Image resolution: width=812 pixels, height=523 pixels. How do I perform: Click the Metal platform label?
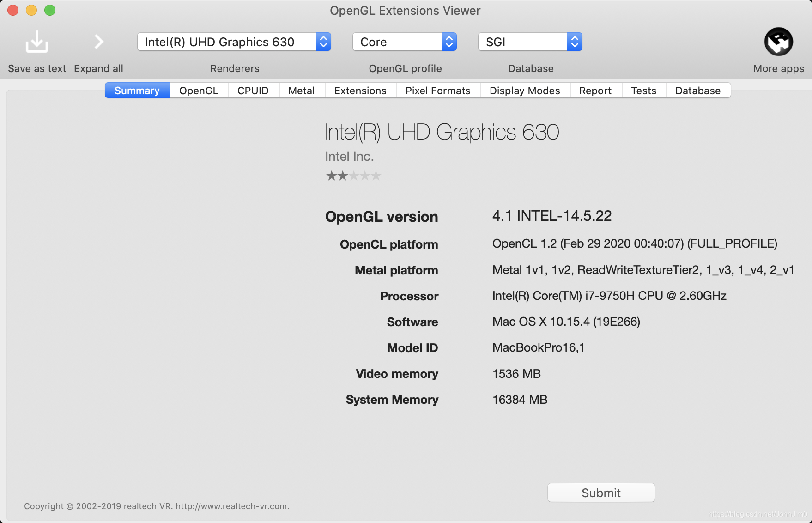(x=396, y=270)
